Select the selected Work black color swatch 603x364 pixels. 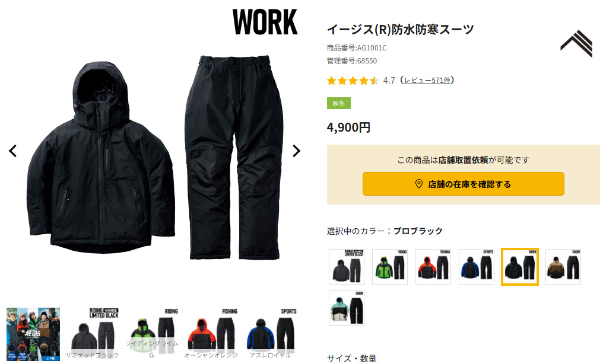pos(519,266)
